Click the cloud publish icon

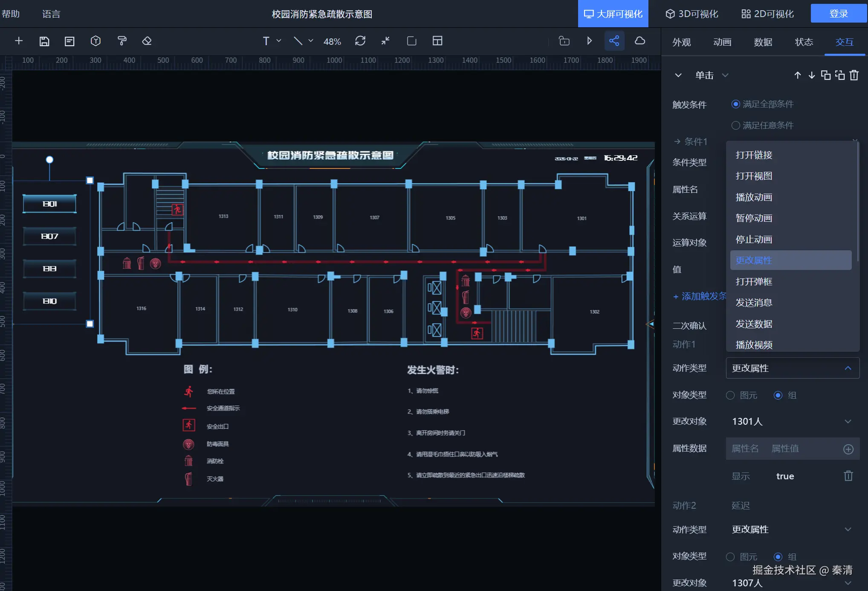coord(639,41)
